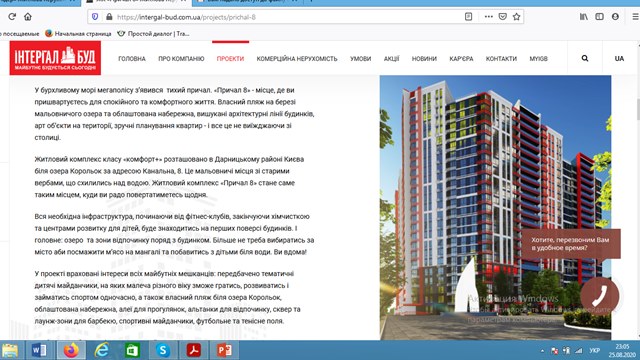Open page actions three-dot menu
Image resolution: width=640 pixels, height=360 pixels.
(489, 17)
